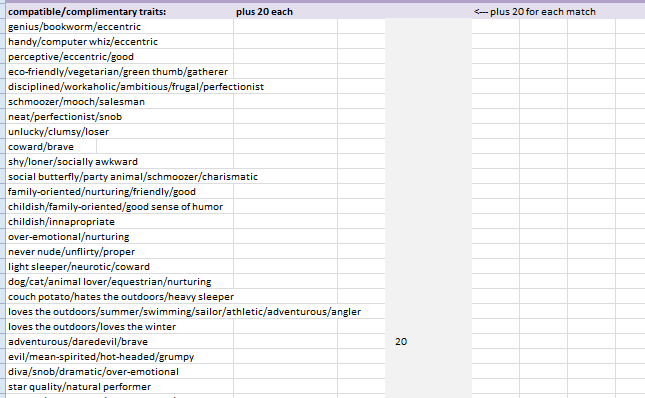
Task: Select the 'star quality/natural performer' cell
Action: [79, 387]
